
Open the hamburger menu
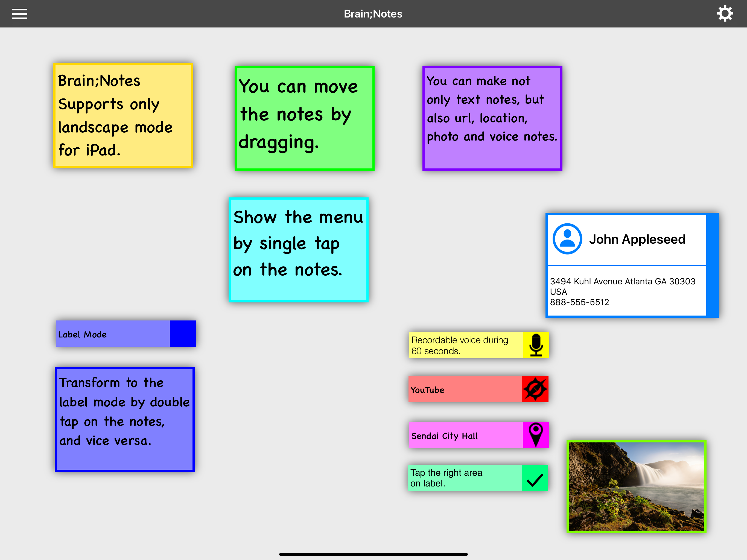tap(20, 14)
